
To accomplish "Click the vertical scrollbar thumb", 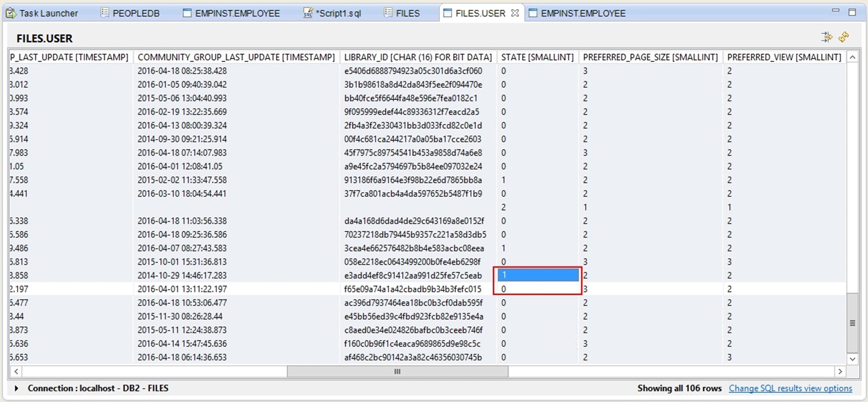I will [x=853, y=323].
